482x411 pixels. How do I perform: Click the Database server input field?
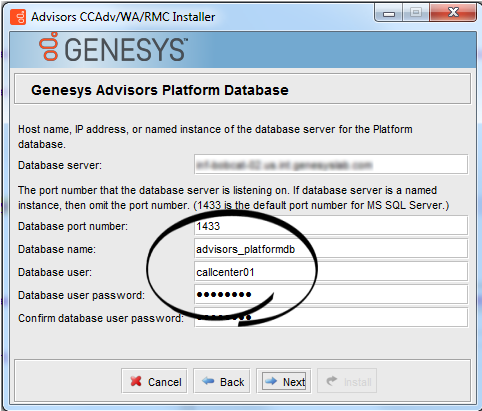tap(331, 164)
